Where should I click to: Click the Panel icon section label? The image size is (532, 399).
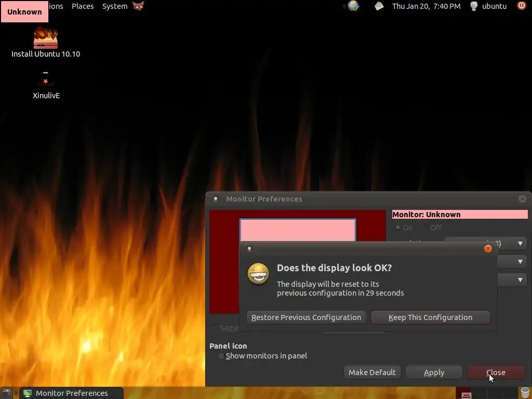pyautogui.click(x=228, y=345)
